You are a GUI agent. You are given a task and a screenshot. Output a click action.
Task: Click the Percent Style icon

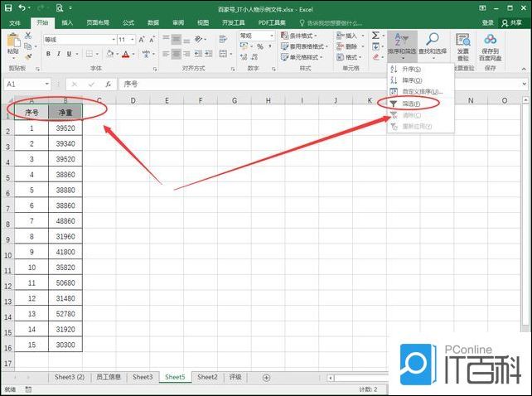pyautogui.click(x=260, y=46)
